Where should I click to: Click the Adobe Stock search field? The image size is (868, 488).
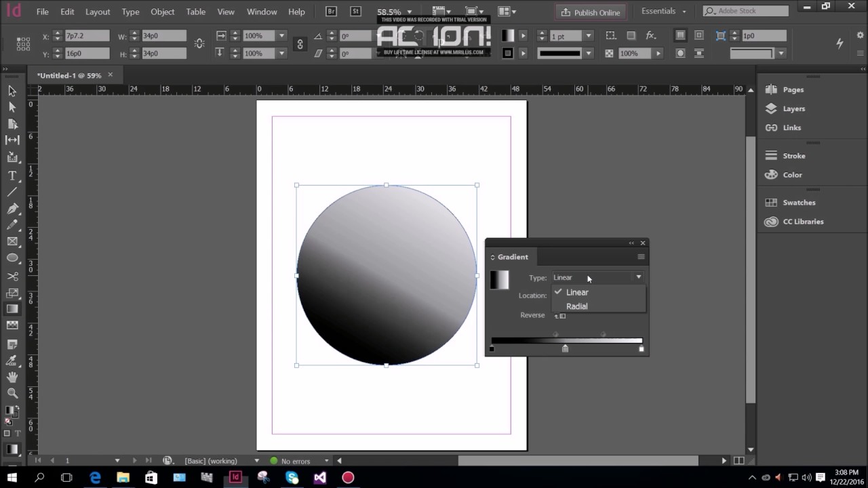point(745,12)
